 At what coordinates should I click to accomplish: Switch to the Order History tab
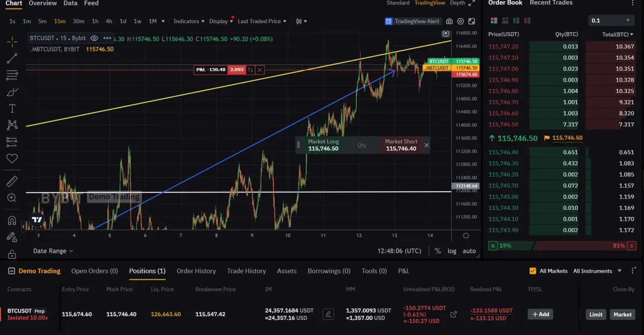pyautogui.click(x=196, y=271)
